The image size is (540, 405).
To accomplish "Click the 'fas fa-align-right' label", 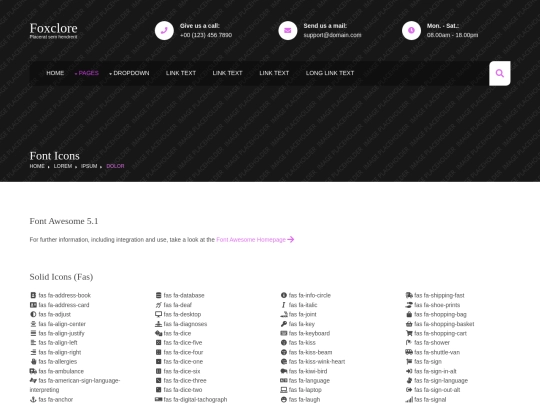I will coord(60,352).
